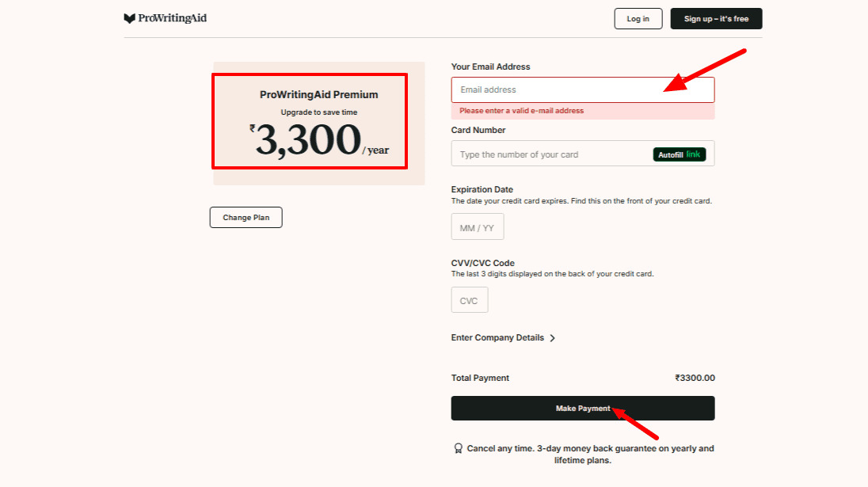Click the Your Email Address label
This screenshot has height=487, width=868.
coord(490,67)
